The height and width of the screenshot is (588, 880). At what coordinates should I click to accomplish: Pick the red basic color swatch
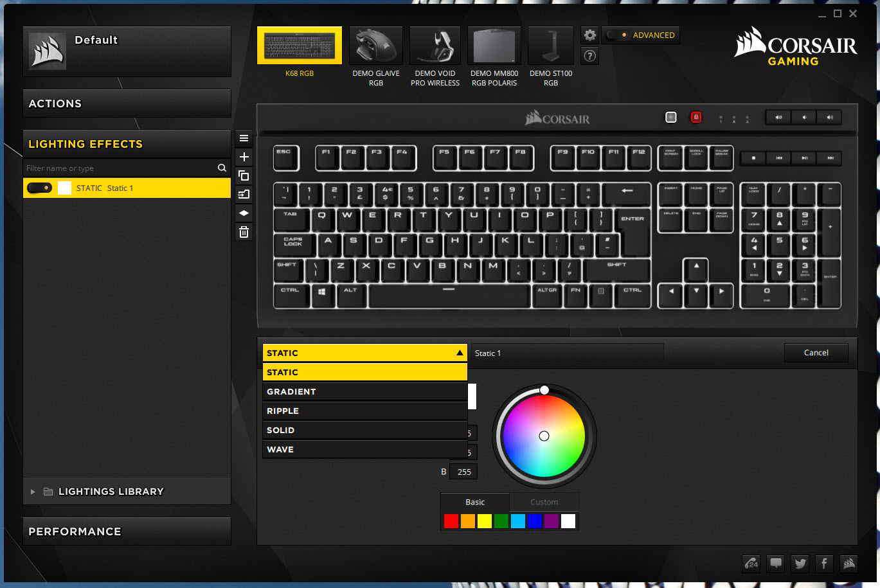coord(451,521)
